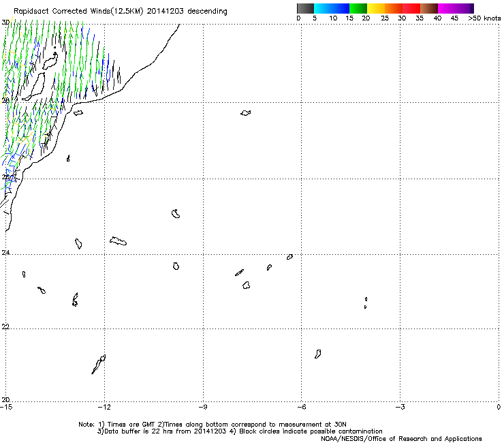Click the '-3' longitude axis label
The height and width of the screenshot is (443, 504).
(x=400, y=408)
